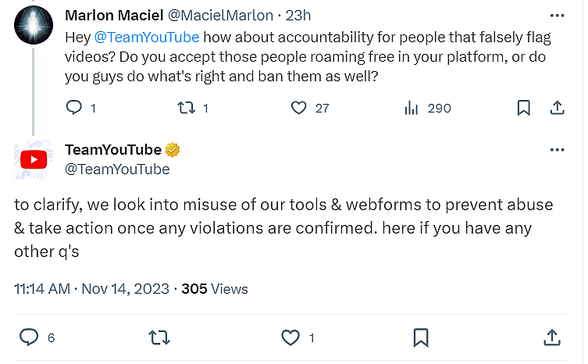View analytics showing 290 views

412,109
